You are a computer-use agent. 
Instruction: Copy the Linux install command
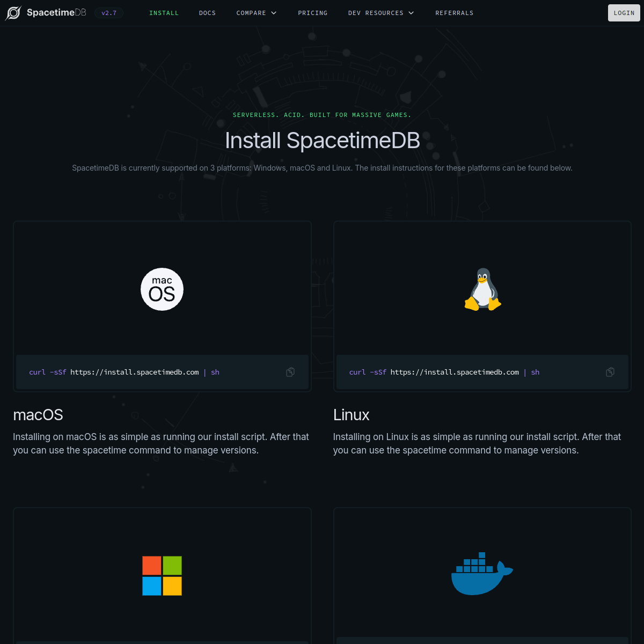coord(610,372)
